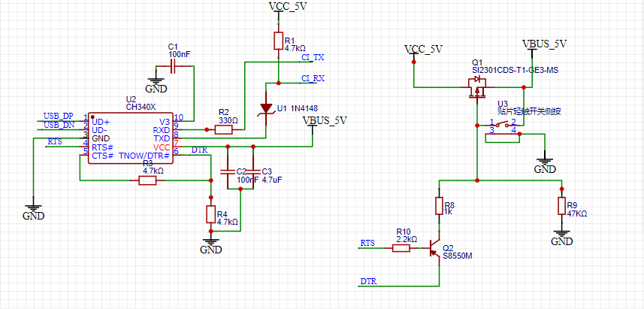Image resolution: width=644 pixels, height=309 pixels.
Task: Select the 47KΩ value text
Action: [x=577, y=214]
